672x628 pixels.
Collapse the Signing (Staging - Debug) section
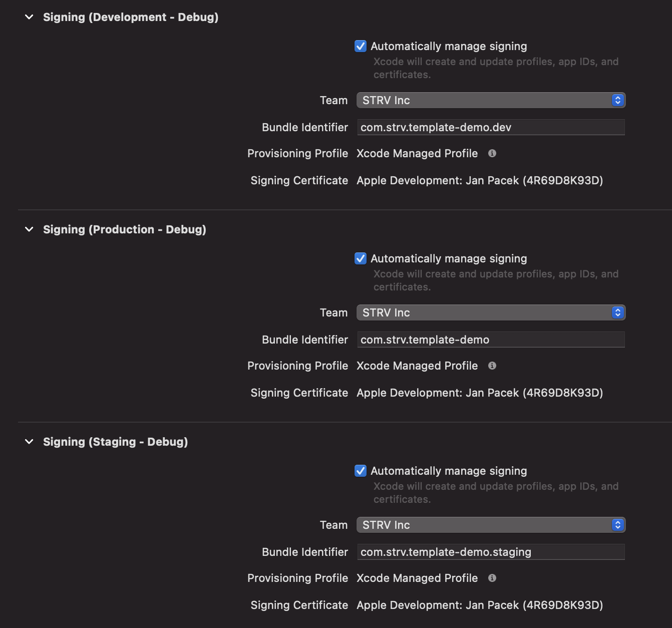click(x=29, y=442)
